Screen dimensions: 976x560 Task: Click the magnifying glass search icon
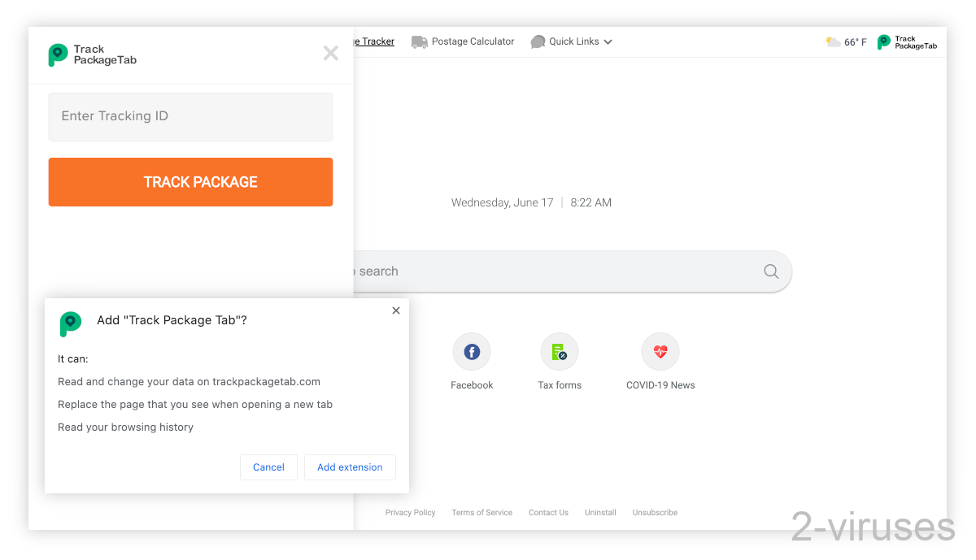769,271
